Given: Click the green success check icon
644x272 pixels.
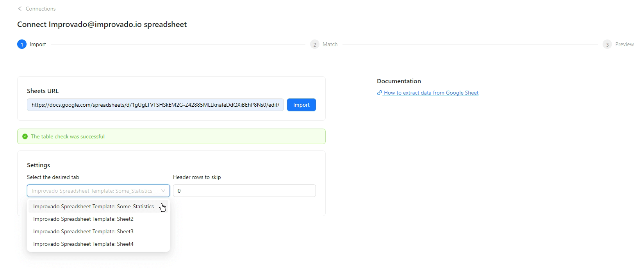Looking at the screenshot, I should tap(25, 136).
